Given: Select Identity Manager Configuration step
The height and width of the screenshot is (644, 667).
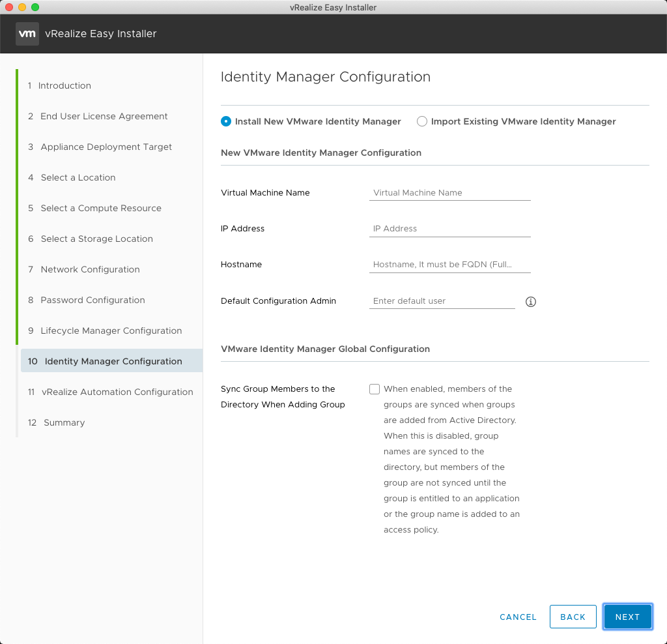Looking at the screenshot, I should pyautogui.click(x=111, y=361).
